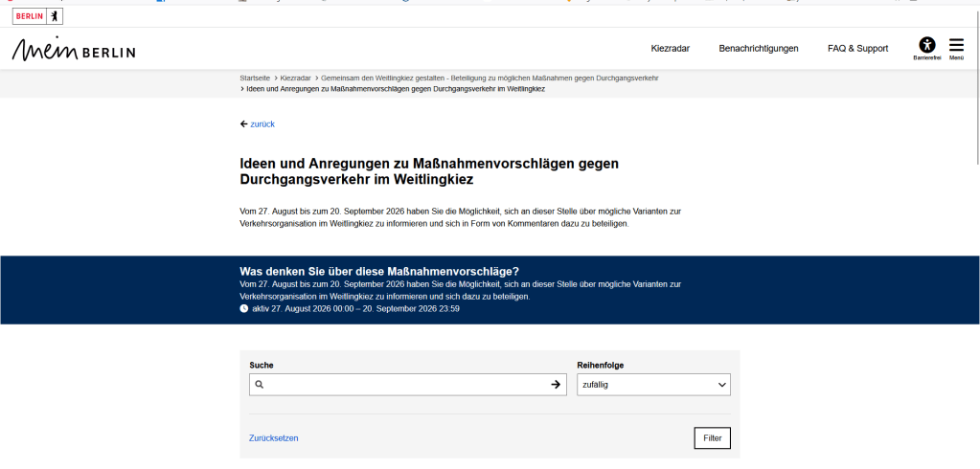Open FAQ & Support in top navigation
Image resolution: width=980 pixels, height=469 pixels.
857,49
